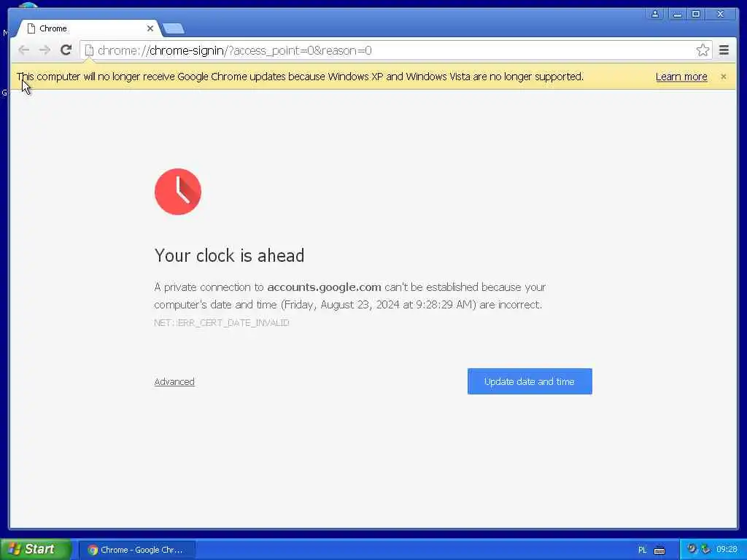Open the Chrome profile person button

click(x=656, y=14)
